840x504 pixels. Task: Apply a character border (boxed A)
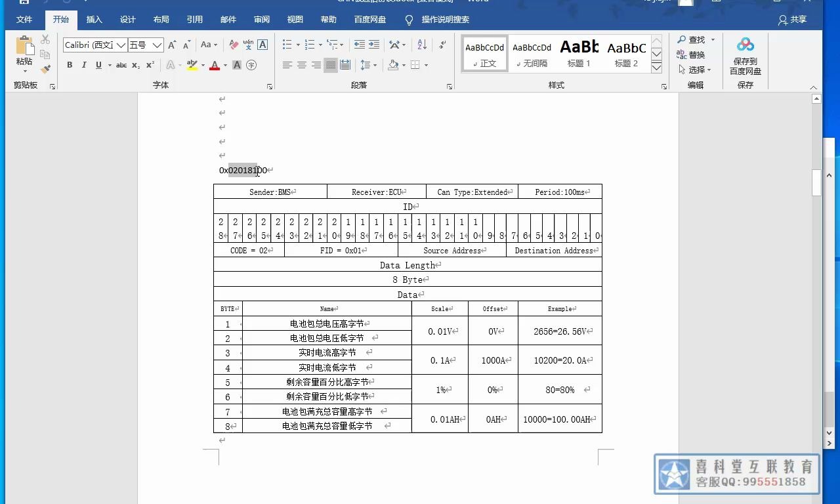click(262, 45)
